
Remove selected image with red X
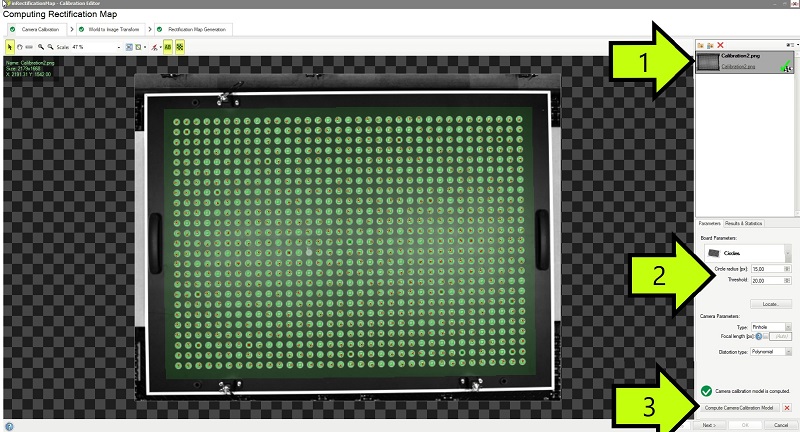(x=720, y=45)
